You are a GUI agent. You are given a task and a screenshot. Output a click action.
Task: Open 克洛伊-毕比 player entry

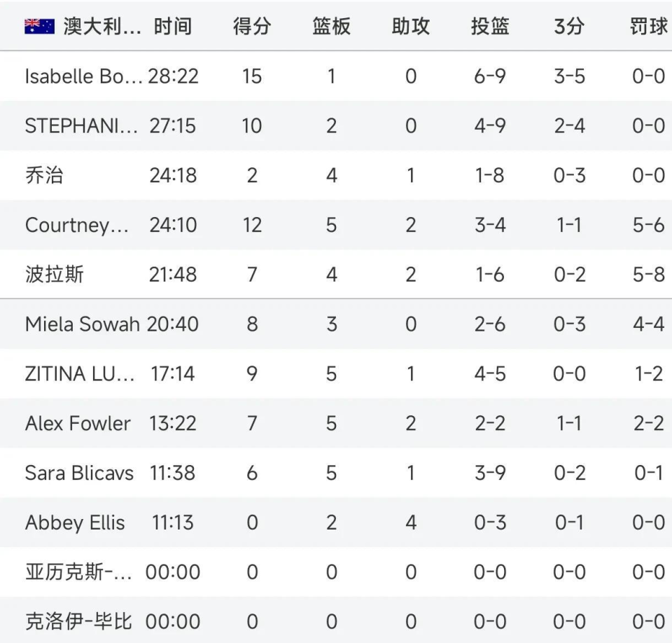[x=78, y=621]
